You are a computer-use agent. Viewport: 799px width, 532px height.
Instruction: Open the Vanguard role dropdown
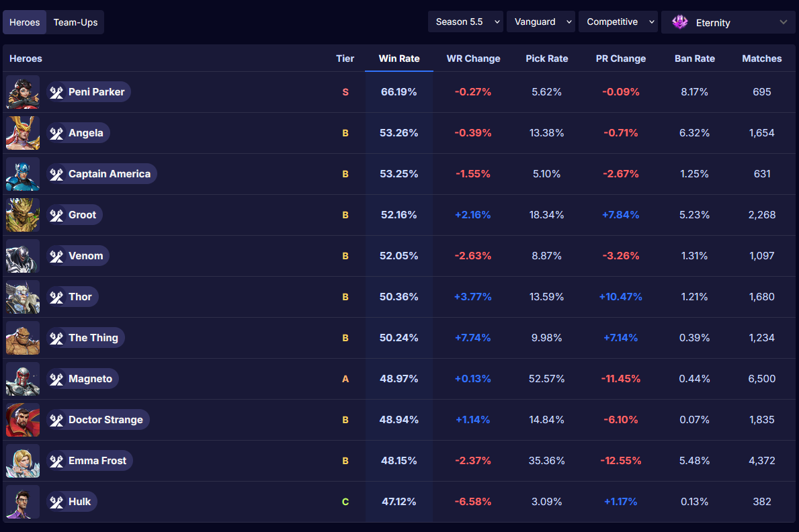point(541,22)
